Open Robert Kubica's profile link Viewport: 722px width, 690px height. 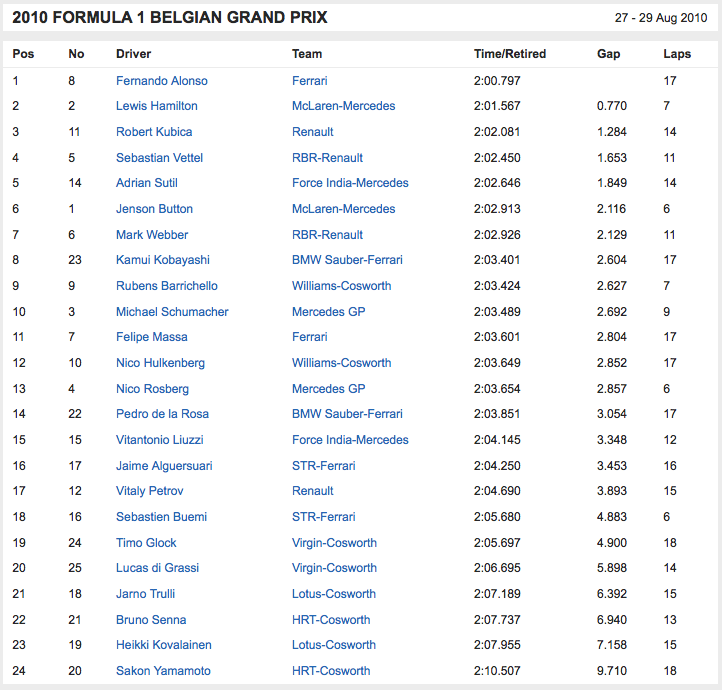tap(154, 132)
